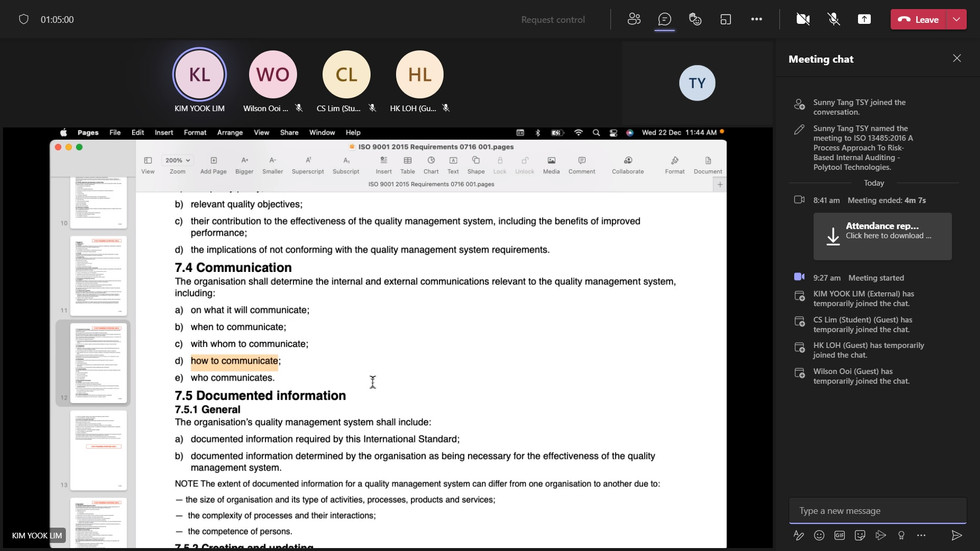Open the 200% Zoom dropdown
The height and width of the screenshot is (551, 980).
178,161
